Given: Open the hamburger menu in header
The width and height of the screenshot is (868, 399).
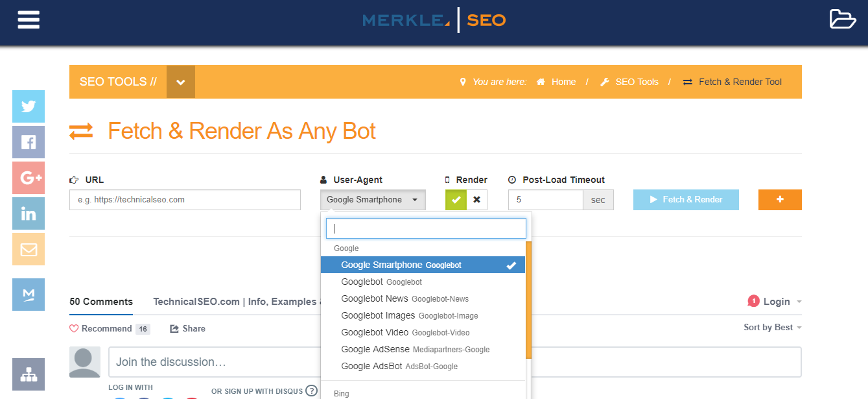Looking at the screenshot, I should point(29,19).
